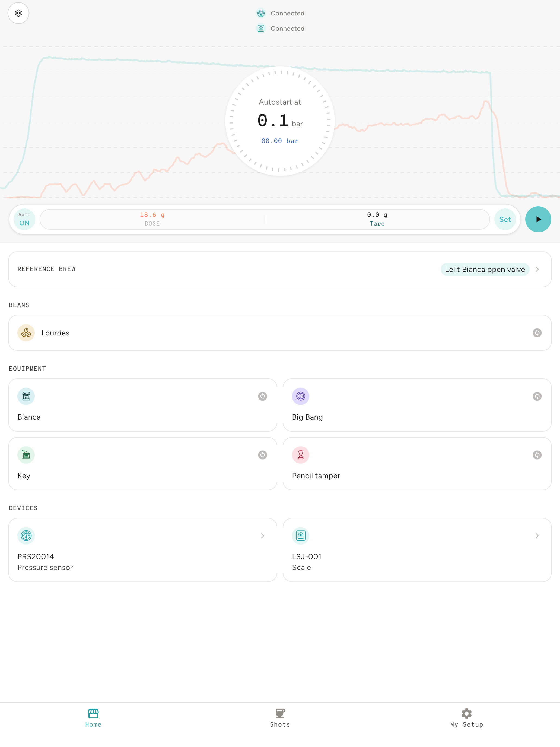Click the 00.00 bar live reading
560x747 pixels.
coord(280,141)
